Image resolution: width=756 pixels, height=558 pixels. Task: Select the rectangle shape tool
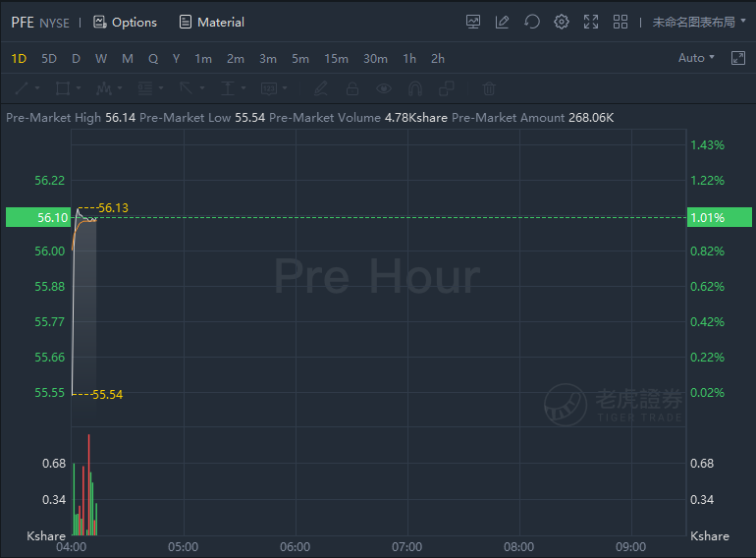63,88
